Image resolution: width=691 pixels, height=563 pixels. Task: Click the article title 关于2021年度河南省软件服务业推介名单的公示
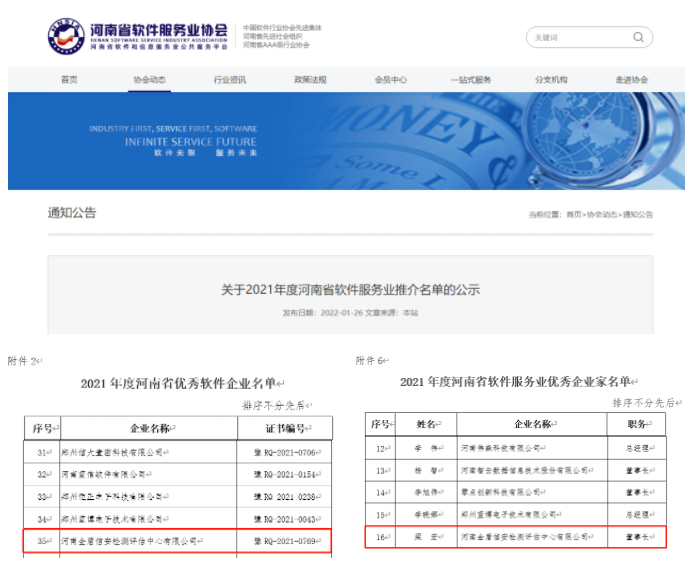[x=350, y=290]
